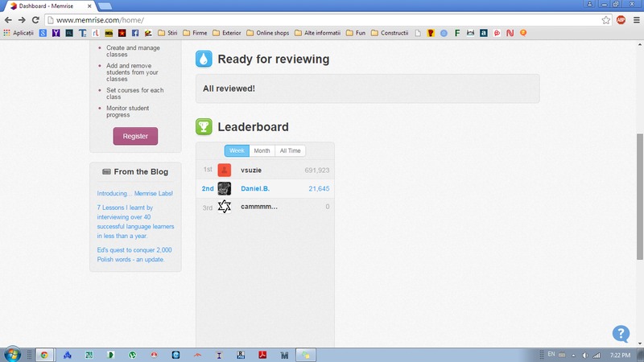Click the network signal tray icon
644x362 pixels.
coord(597,355)
